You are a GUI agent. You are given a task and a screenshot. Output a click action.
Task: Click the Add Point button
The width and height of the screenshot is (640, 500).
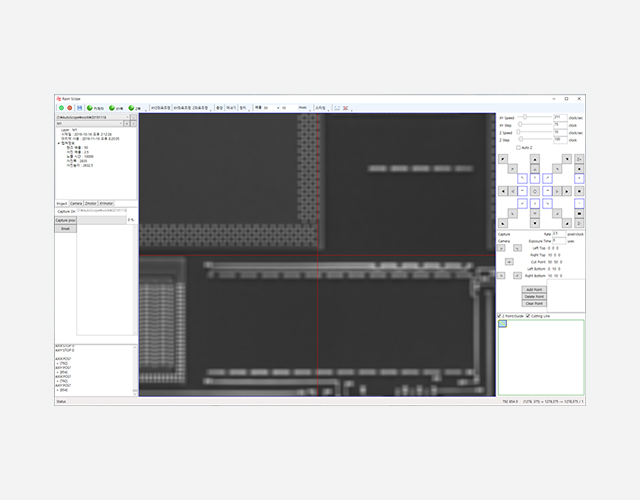coord(534,290)
